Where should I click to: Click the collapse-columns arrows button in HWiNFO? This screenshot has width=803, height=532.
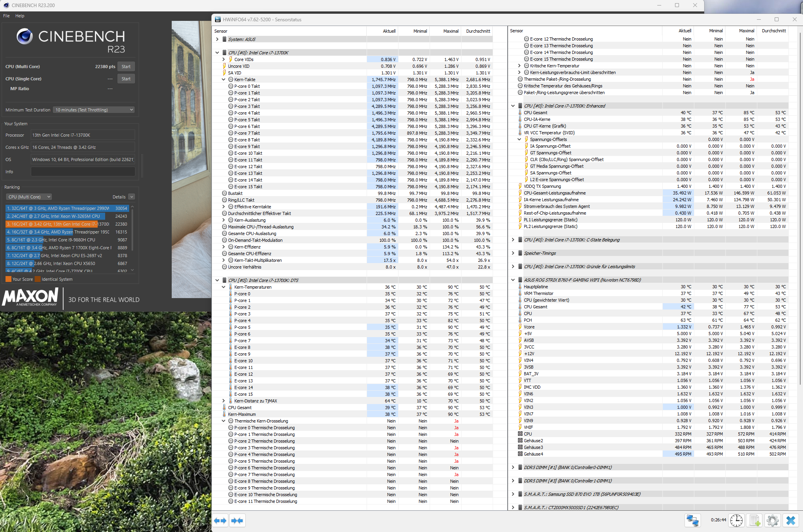237,521
